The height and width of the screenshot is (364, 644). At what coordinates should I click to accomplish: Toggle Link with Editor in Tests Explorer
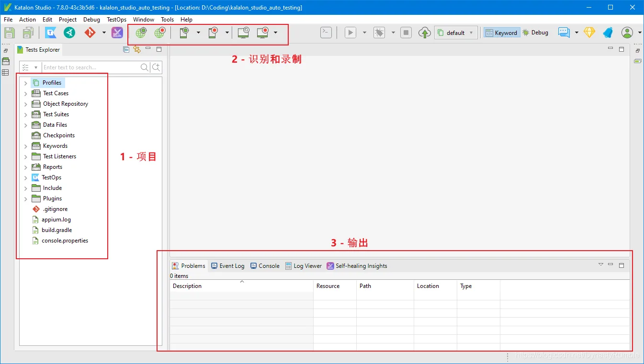(137, 49)
